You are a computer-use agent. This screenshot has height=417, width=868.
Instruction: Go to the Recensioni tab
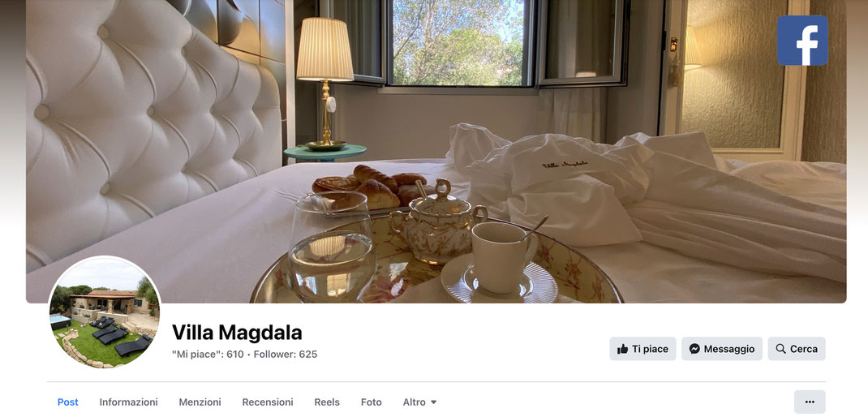point(268,402)
